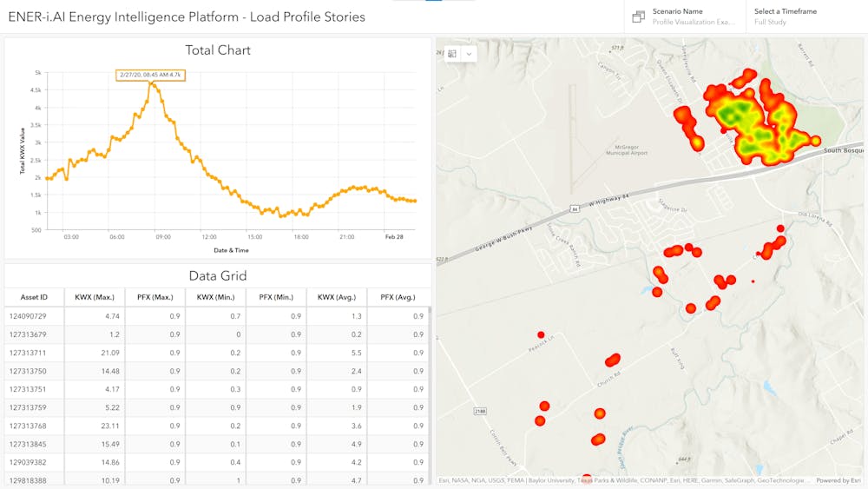
Task: Click the Scenario Name layers icon
Action: tap(638, 17)
